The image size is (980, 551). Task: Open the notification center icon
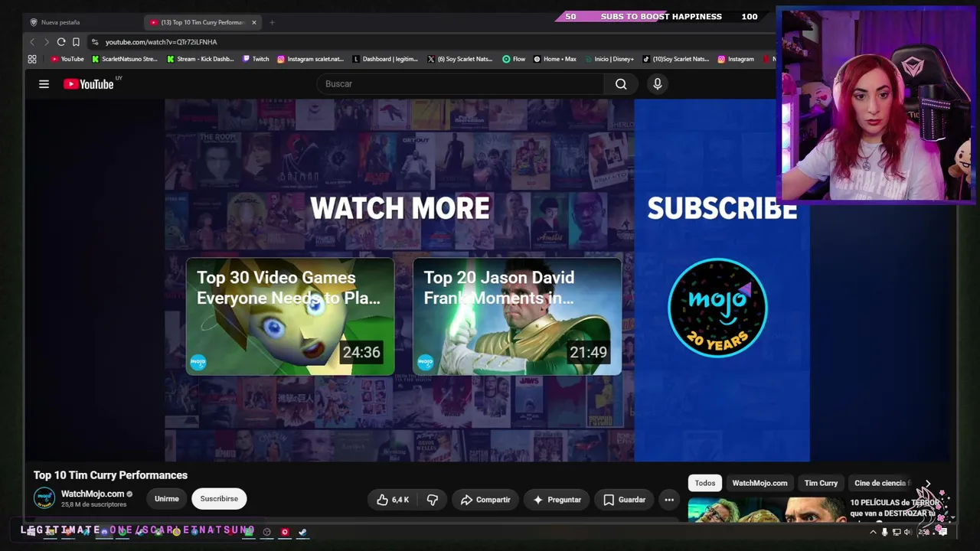[942, 532]
